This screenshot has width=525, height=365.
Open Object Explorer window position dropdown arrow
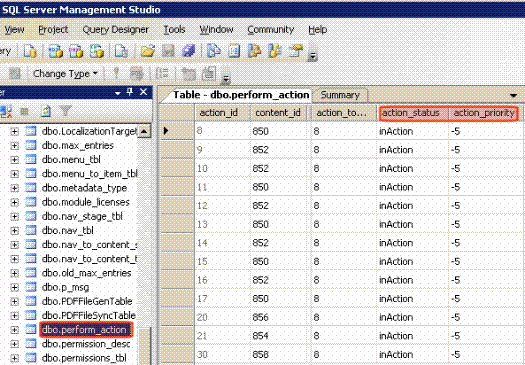click(118, 93)
